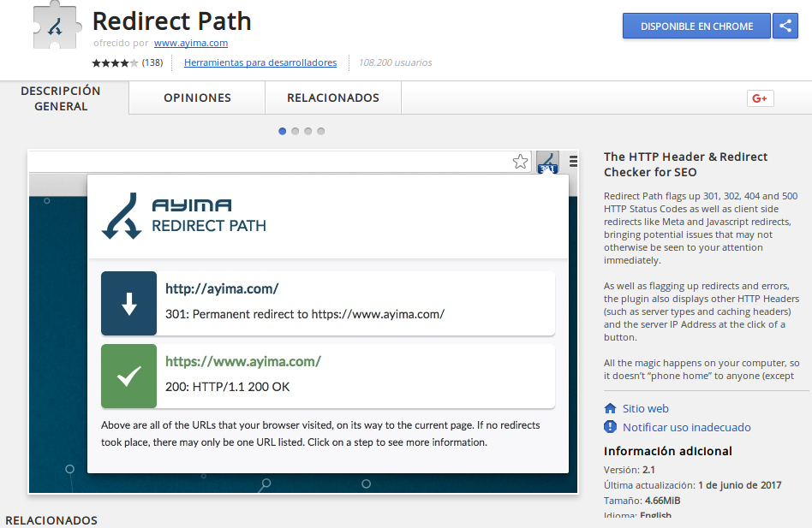
Task: Click the https://www.ayima.com/ final step
Action: pos(328,376)
